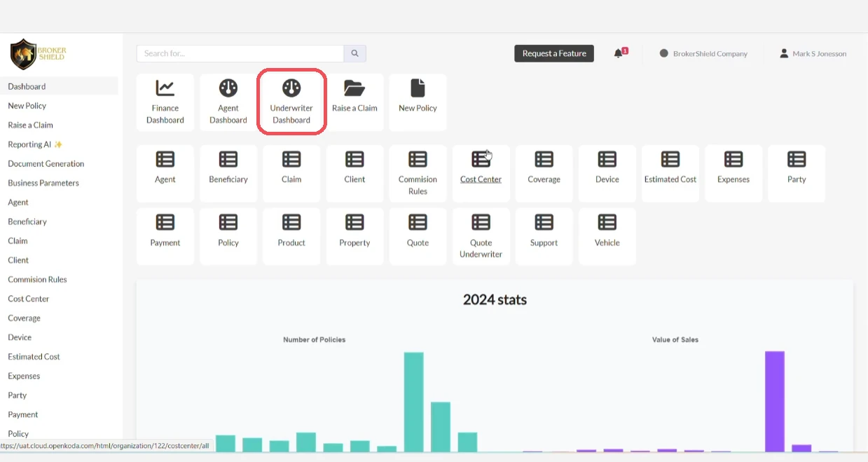The image size is (868, 462).
Task: Select Document Generation in the sidebar
Action: tap(46, 163)
